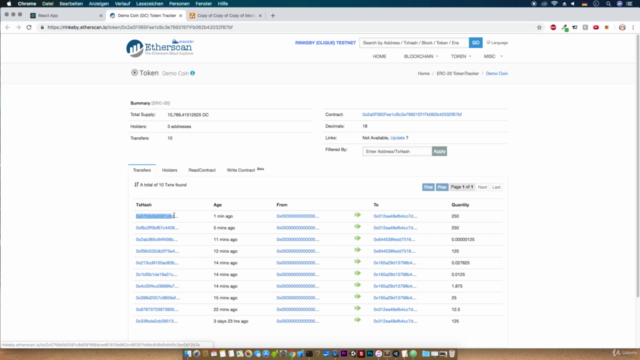Click the Wi-Fi icon in the menu bar
This screenshot has height=360, width=640.
pos(554,4)
